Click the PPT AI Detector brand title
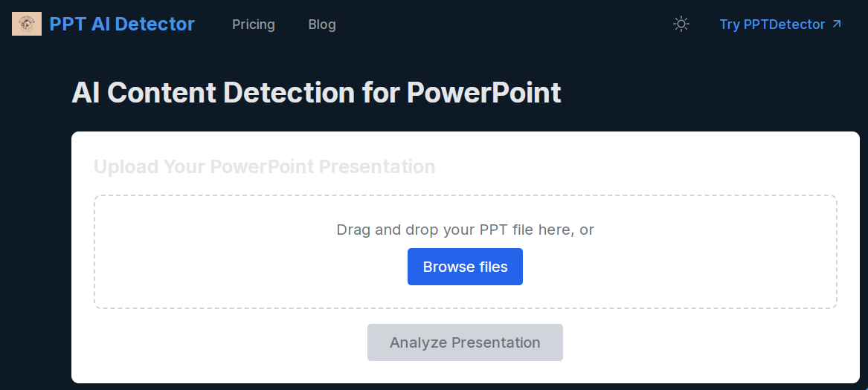868x390 pixels. coord(122,24)
